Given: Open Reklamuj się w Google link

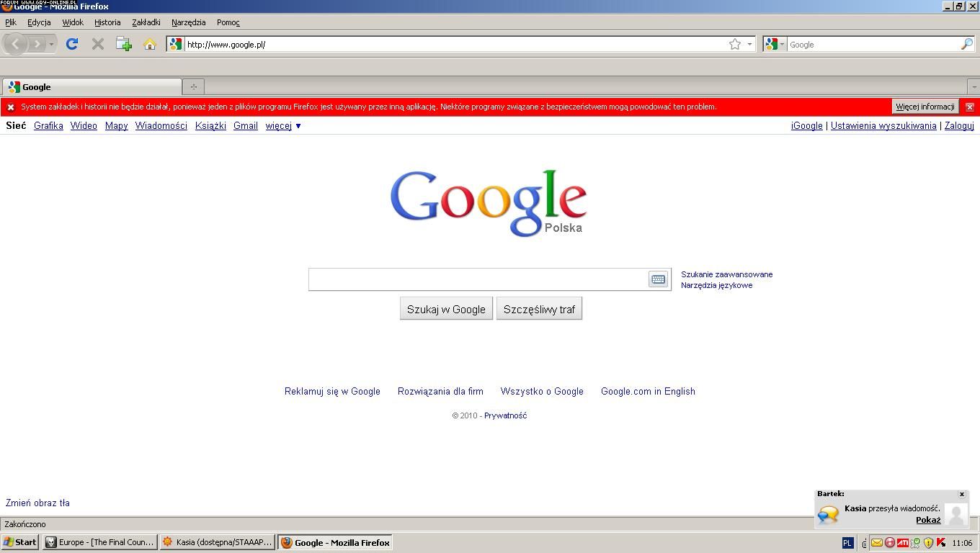Looking at the screenshot, I should 332,391.
